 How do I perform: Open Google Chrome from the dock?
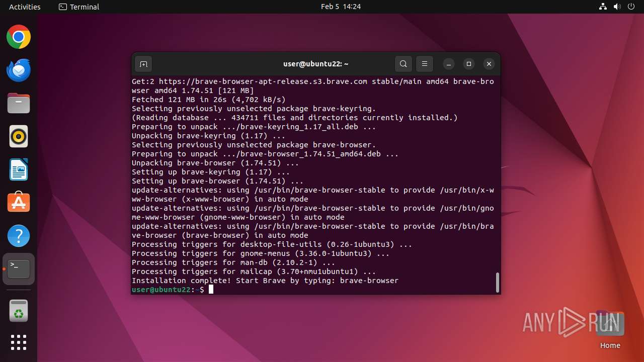(19, 37)
